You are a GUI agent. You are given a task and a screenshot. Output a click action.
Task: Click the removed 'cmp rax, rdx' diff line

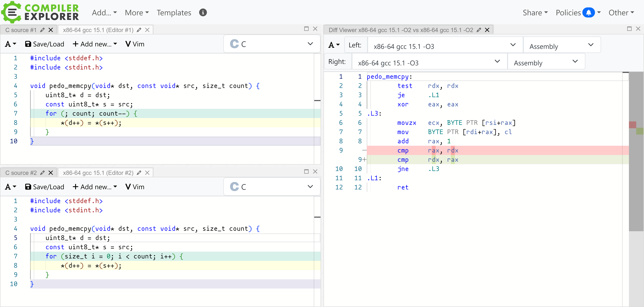click(498, 150)
